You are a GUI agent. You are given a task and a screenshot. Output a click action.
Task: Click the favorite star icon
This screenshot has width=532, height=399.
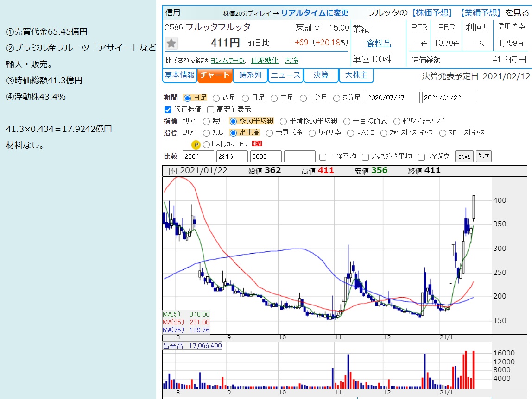tap(171, 43)
